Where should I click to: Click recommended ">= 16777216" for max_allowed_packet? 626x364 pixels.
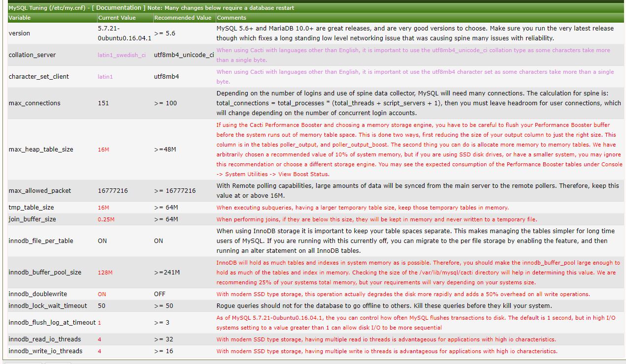point(175,191)
